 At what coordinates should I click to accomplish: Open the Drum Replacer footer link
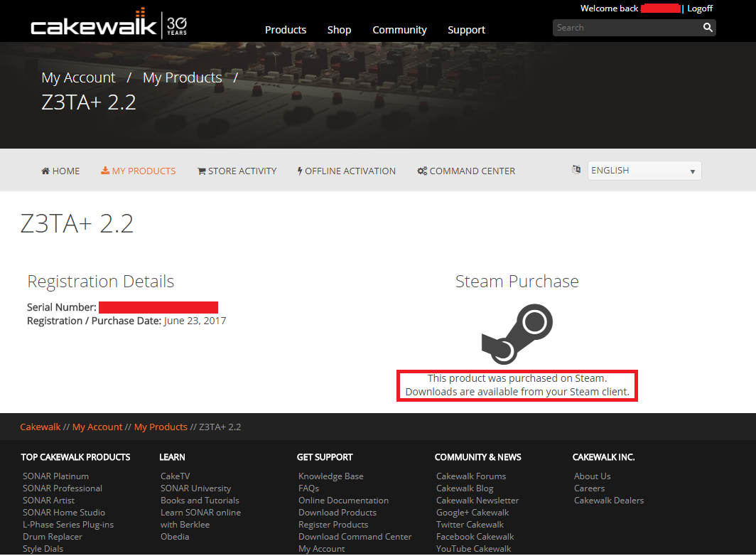pos(52,536)
